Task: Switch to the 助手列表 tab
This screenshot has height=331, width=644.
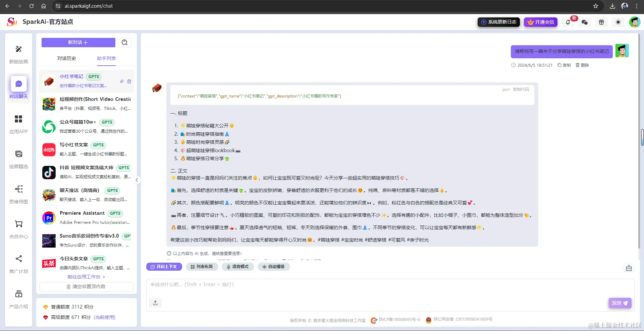Action: coord(106,58)
